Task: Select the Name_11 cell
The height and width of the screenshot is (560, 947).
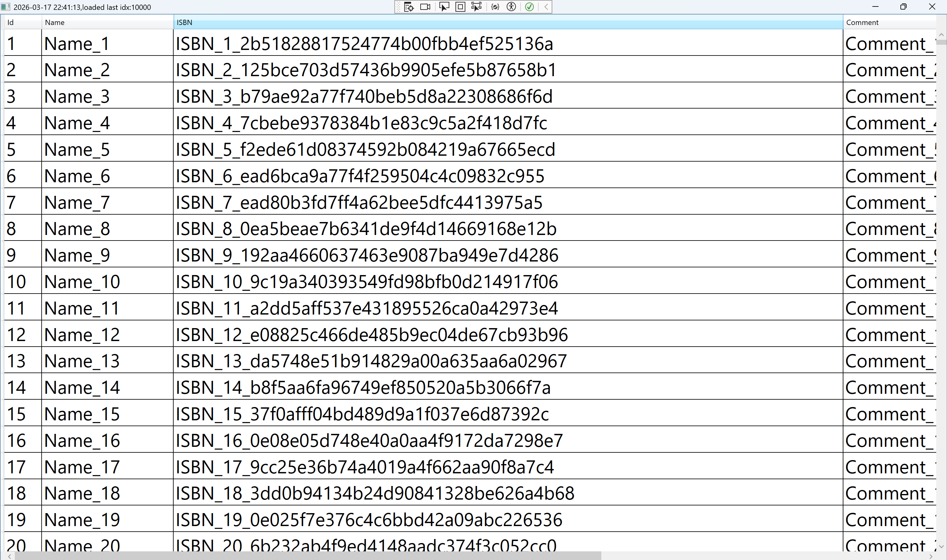Action: pyautogui.click(x=108, y=307)
